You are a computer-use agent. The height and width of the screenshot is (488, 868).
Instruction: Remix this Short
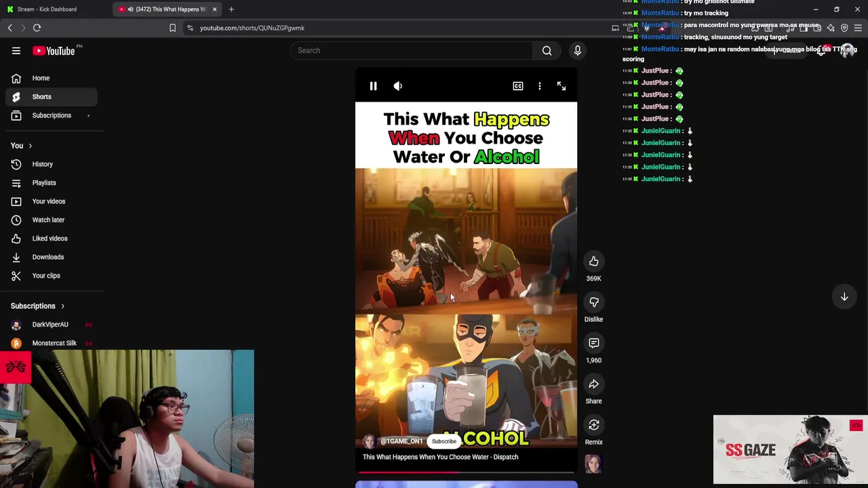(593, 425)
